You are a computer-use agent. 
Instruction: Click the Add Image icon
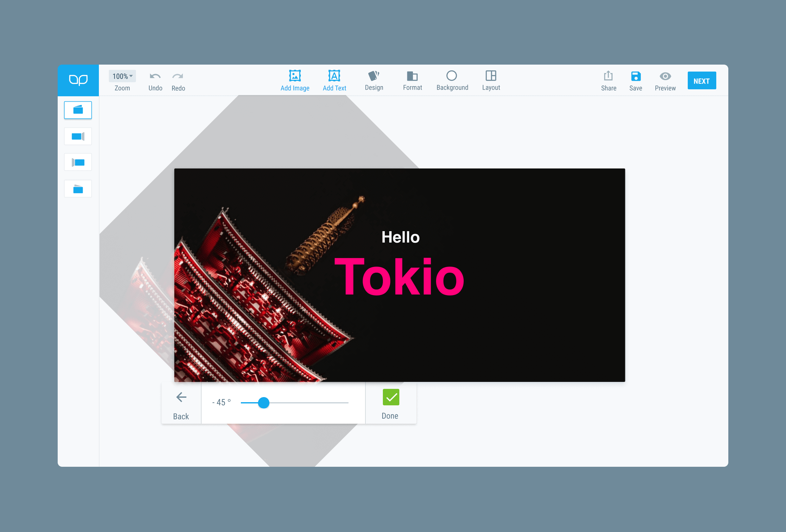294,76
